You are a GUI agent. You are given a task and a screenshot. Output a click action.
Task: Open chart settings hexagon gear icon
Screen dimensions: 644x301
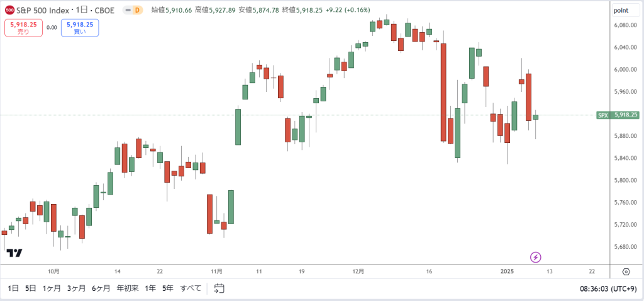[626, 272]
